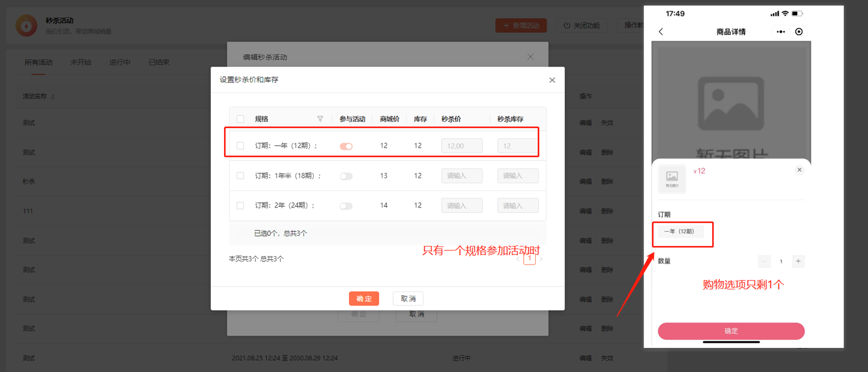Click the 秒杀活动 flash logo icon
This screenshot has width=868, height=372.
(26, 26)
